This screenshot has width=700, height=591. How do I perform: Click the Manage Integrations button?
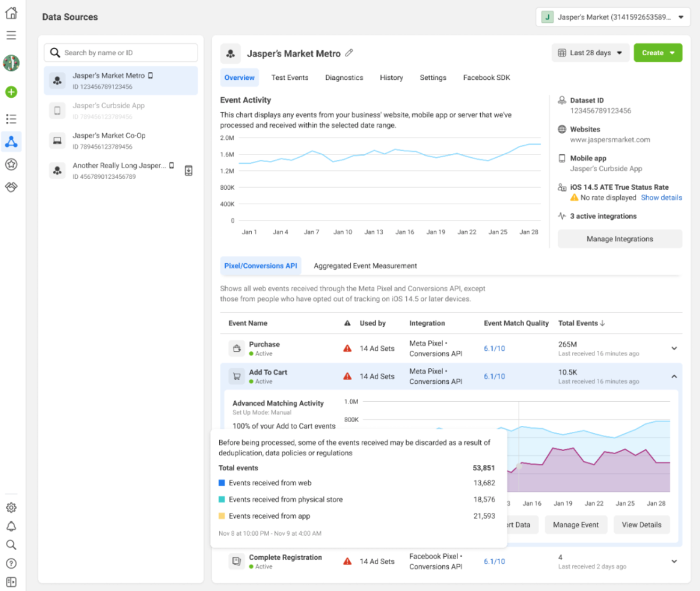[x=620, y=239]
